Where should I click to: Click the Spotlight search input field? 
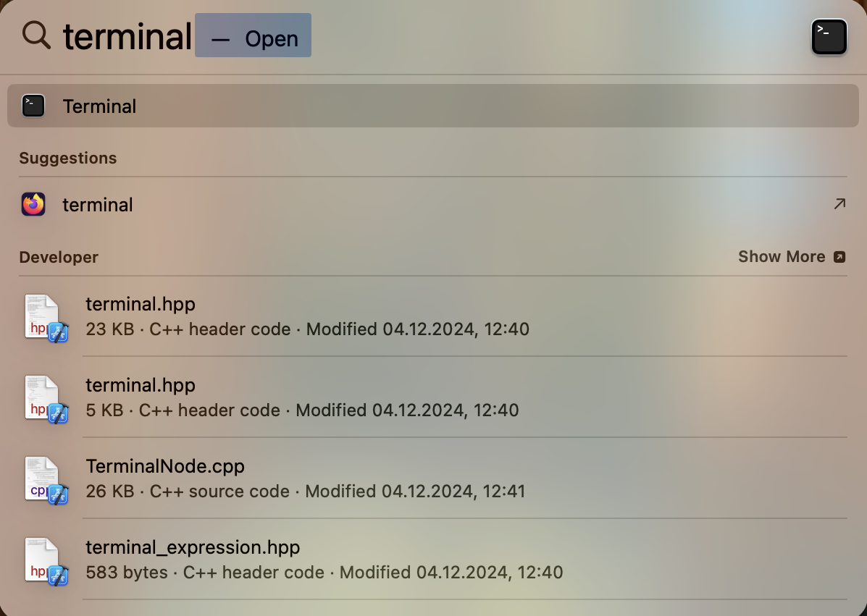point(127,36)
